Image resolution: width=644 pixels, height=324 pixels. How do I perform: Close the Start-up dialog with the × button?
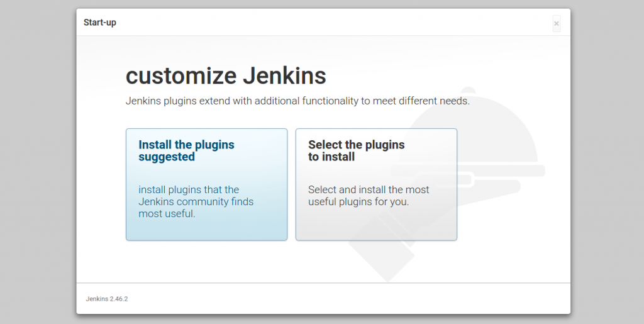557,23
